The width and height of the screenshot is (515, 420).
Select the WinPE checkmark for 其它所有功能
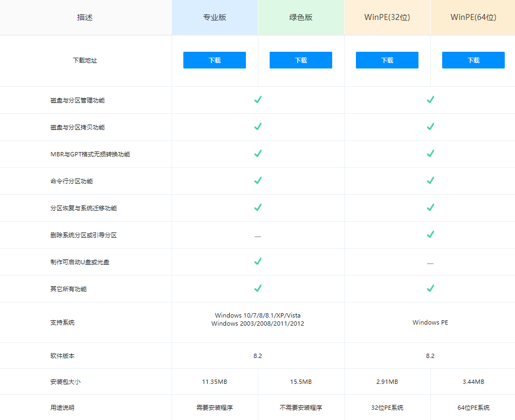(x=430, y=288)
